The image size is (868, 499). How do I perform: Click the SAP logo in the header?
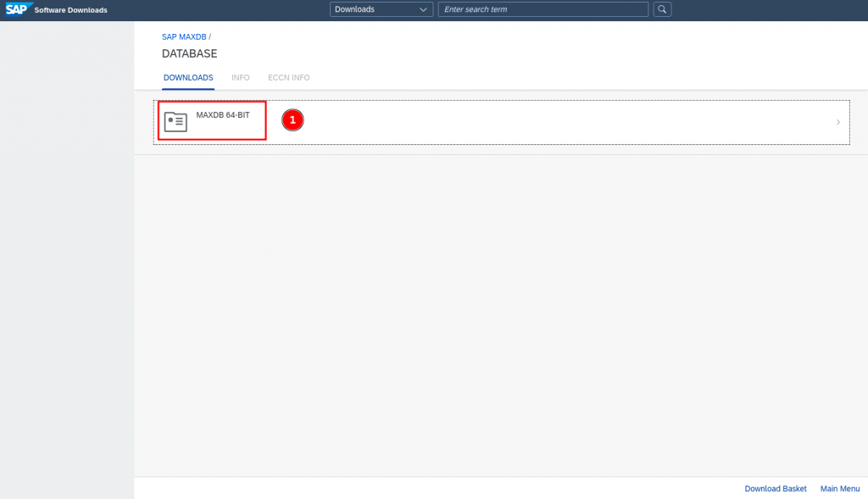click(x=17, y=9)
